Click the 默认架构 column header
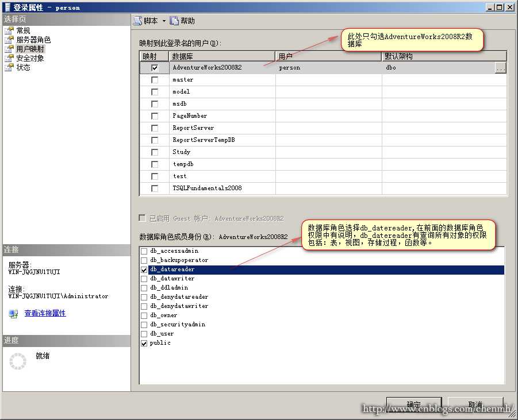 (444, 56)
